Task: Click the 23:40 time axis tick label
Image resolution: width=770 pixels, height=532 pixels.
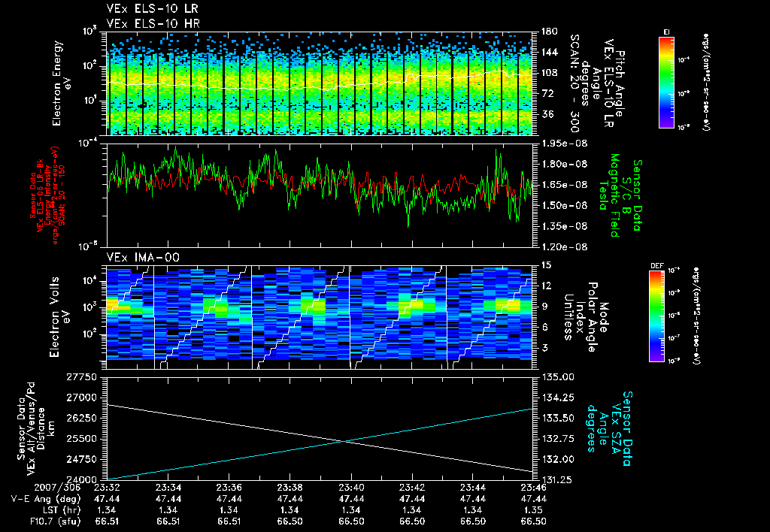Action: [351, 488]
